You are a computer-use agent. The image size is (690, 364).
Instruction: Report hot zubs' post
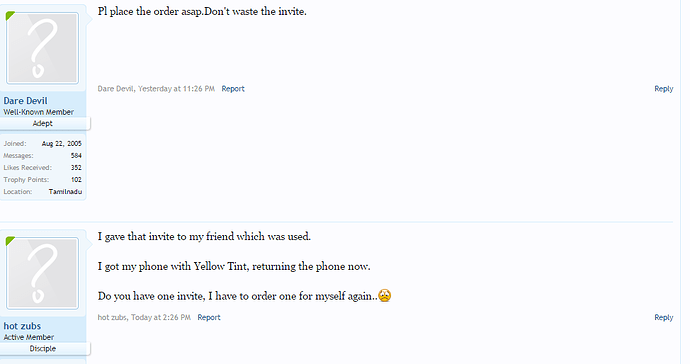pyautogui.click(x=209, y=317)
